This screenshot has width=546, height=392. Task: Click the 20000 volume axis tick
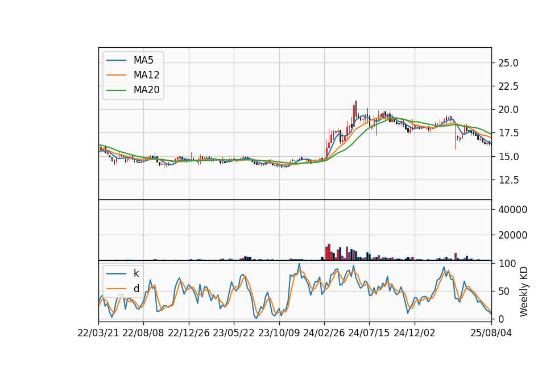[512, 235]
